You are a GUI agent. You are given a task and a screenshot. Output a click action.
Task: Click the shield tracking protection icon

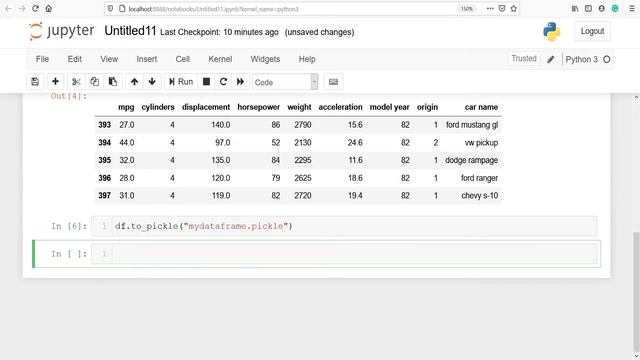(110, 9)
